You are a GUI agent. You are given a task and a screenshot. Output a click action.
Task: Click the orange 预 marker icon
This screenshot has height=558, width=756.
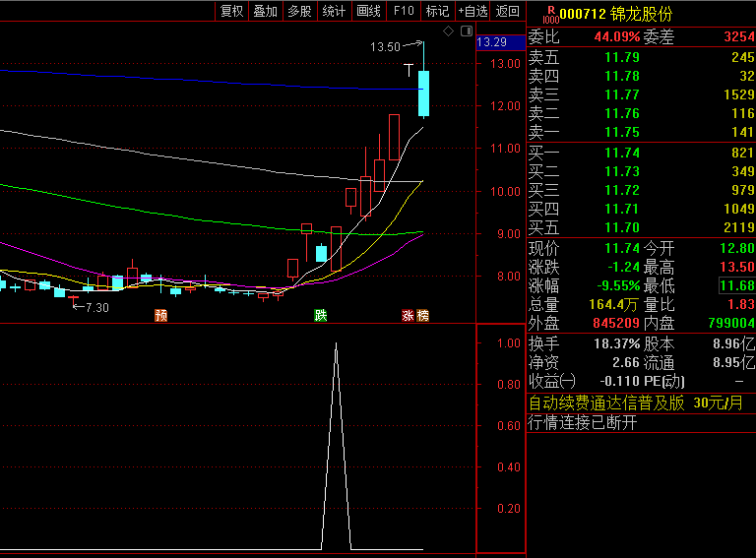tap(161, 316)
